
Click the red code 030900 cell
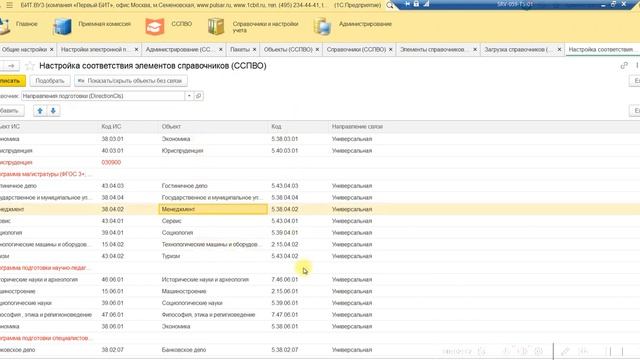coord(111,162)
